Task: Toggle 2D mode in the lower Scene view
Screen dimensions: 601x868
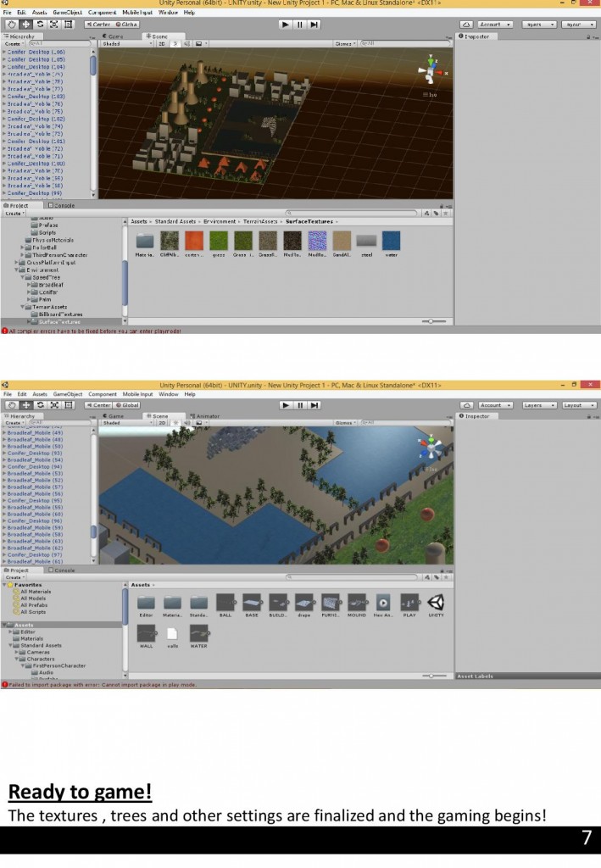Action: (160, 423)
